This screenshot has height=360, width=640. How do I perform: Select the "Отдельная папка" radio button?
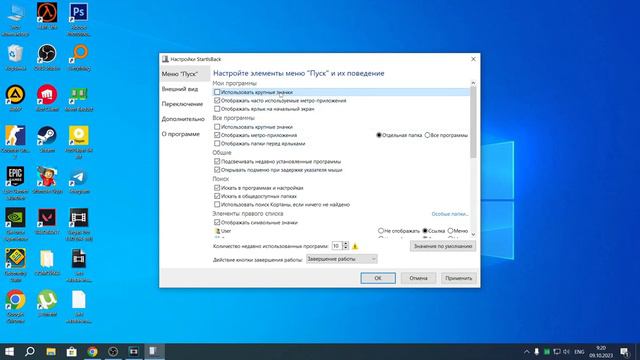click(x=379, y=135)
